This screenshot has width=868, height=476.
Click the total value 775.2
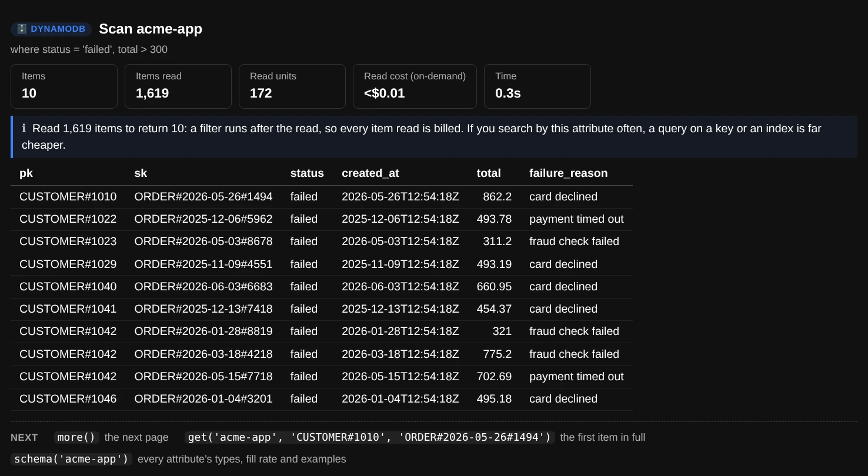point(498,354)
